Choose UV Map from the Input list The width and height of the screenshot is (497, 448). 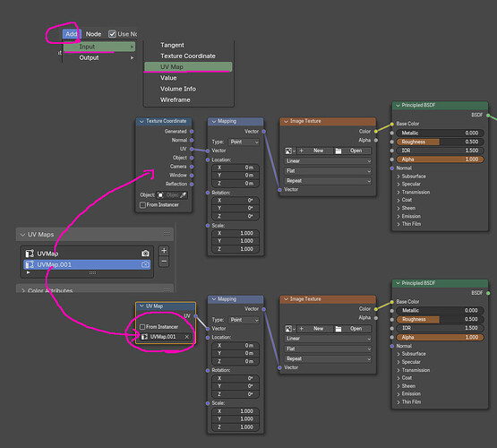(x=188, y=67)
